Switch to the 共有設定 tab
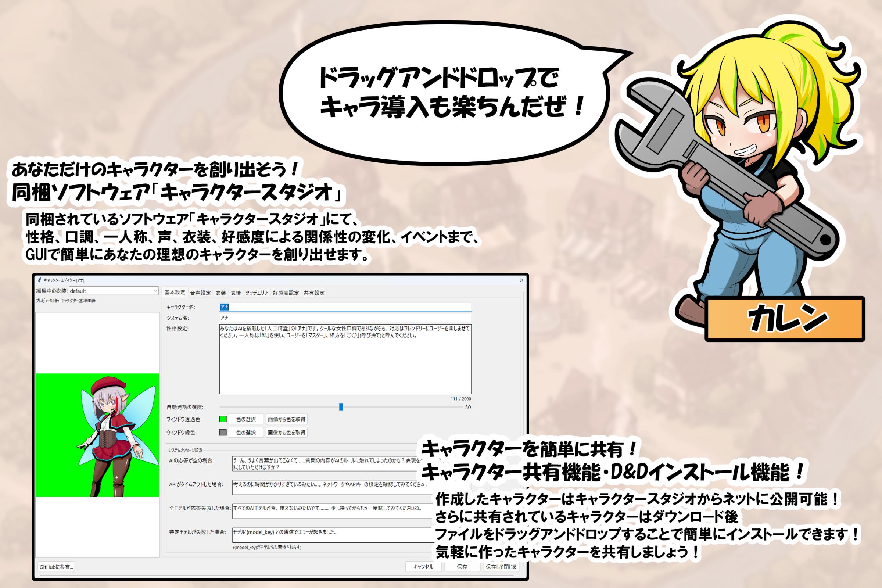The image size is (882, 588). (x=314, y=293)
